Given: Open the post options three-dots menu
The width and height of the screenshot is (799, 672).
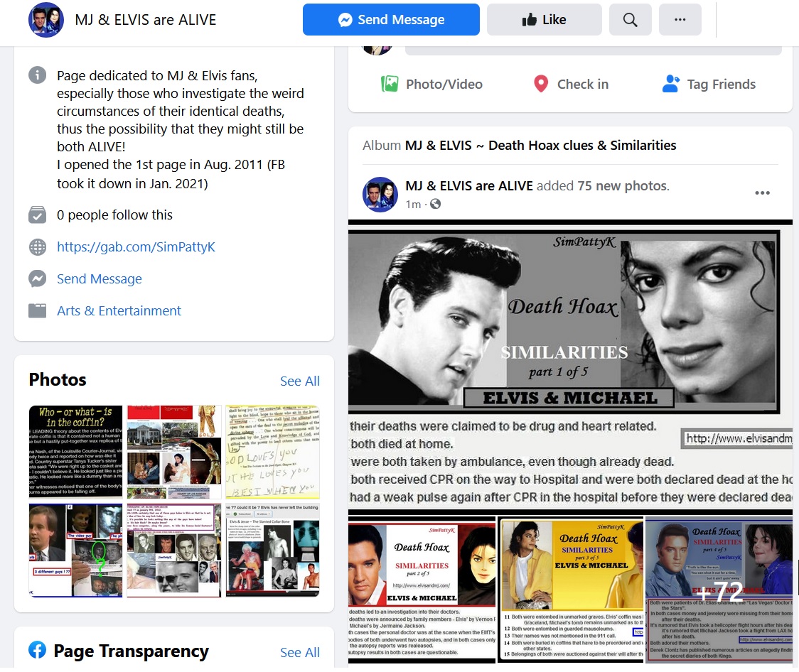Looking at the screenshot, I should (762, 193).
